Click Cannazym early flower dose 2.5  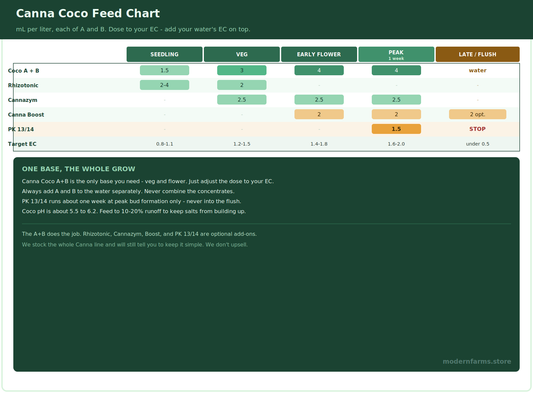[x=319, y=100]
